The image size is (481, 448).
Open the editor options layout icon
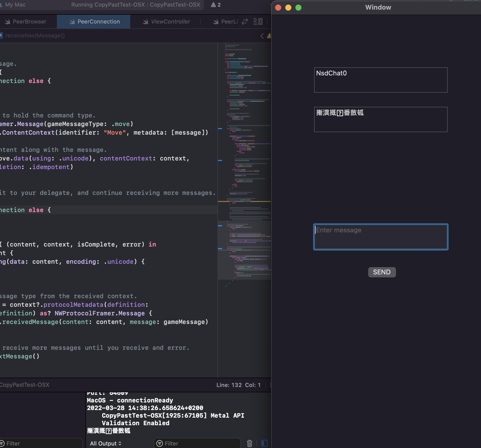coord(258,22)
